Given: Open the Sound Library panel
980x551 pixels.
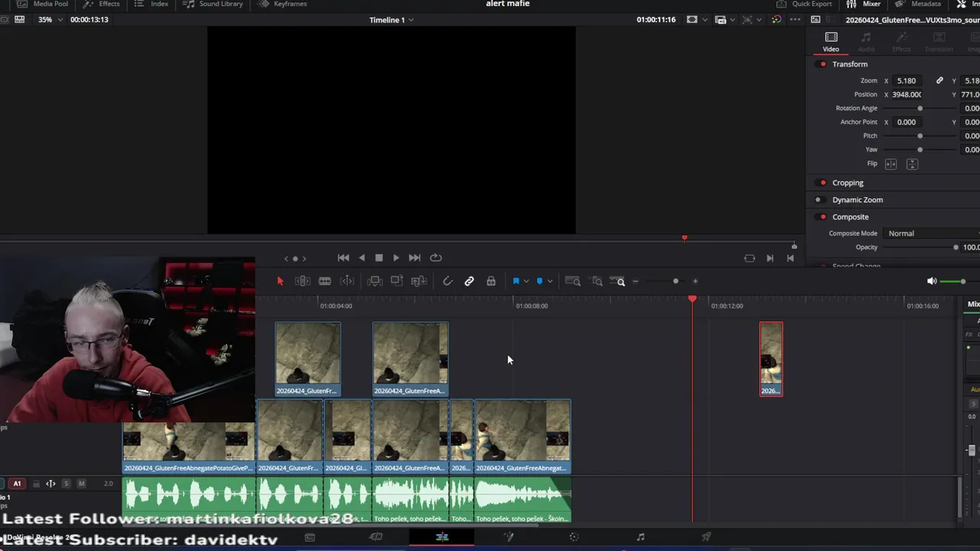Looking at the screenshot, I should 213,4.
